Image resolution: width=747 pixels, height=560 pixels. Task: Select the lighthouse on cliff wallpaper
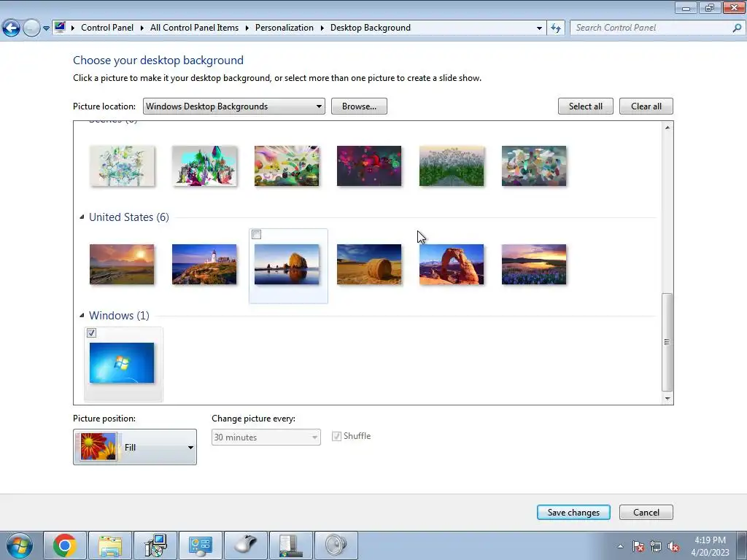coord(204,264)
